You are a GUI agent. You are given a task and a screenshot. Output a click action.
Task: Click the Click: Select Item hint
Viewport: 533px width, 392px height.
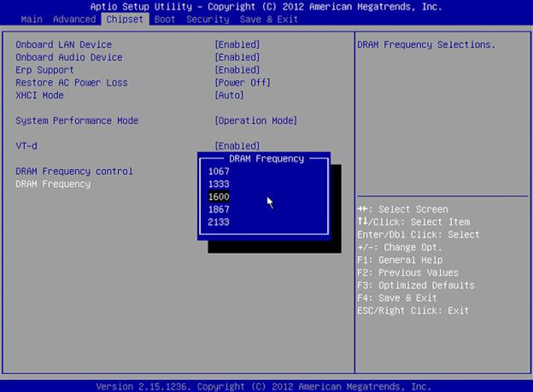[x=413, y=222]
